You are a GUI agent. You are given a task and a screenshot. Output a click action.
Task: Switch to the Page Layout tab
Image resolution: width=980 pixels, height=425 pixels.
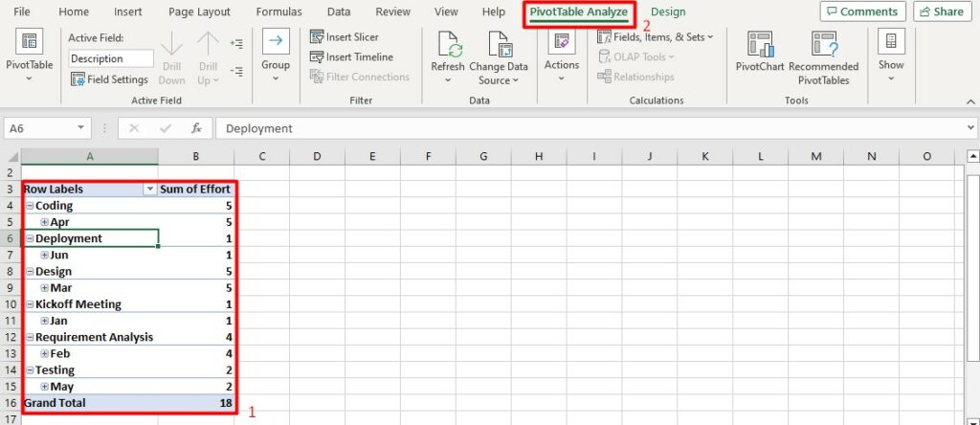[x=199, y=11]
